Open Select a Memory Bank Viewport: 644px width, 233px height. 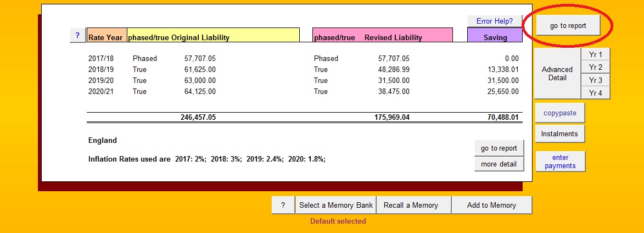coord(335,205)
